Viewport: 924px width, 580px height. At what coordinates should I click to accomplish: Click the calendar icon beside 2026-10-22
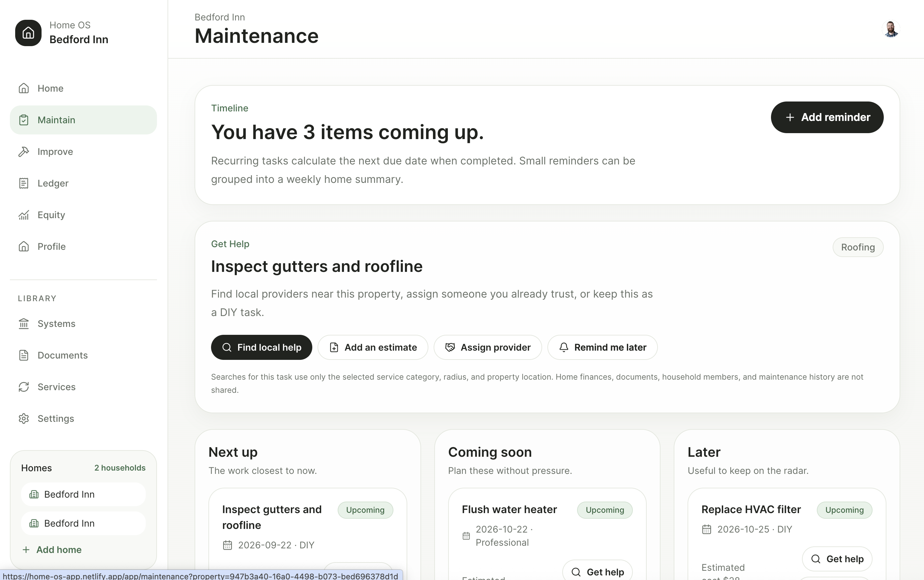pyautogui.click(x=466, y=536)
